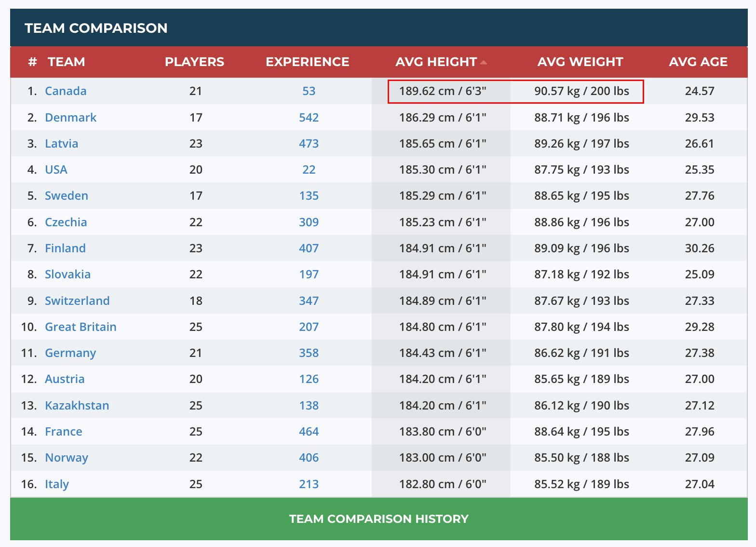Click Germany's experience value 358
756x547 pixels.
309,353
